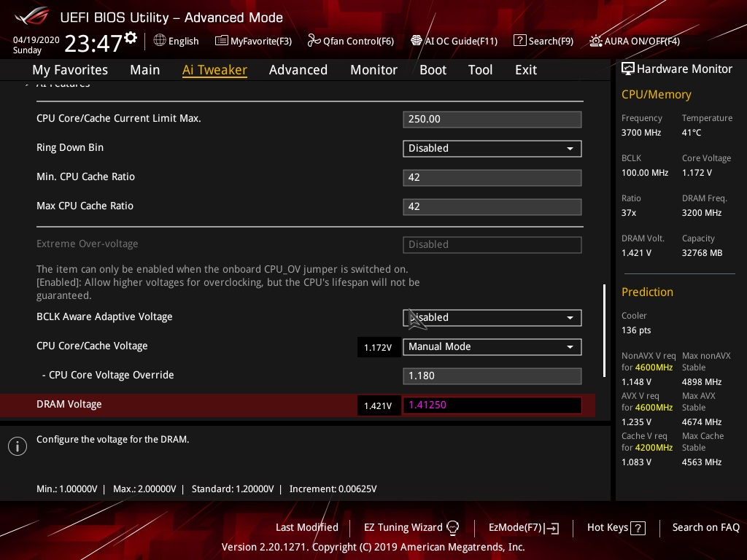Toggle AURA ON/OFF(F4)

(x=635, y=41)
